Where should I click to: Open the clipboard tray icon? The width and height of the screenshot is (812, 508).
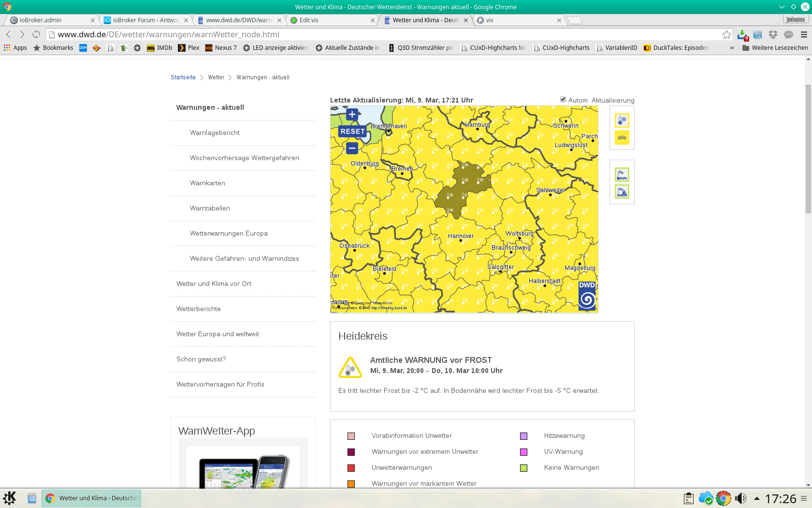click(x=689, y=498)
